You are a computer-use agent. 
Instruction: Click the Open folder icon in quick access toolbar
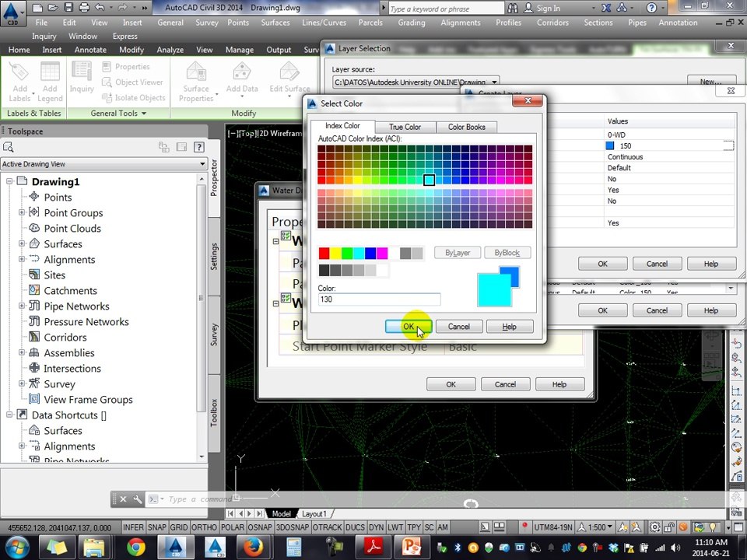tap(53, 8)
